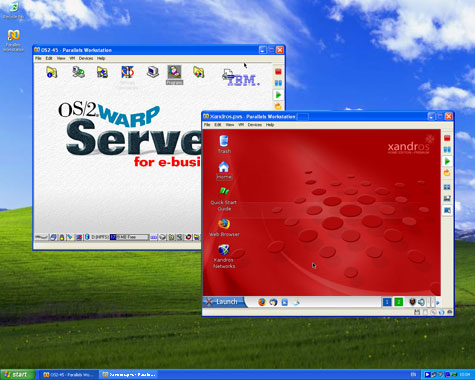Screen dimensions: 475x380
Task: Click the first folder icon on OS/2 desktop
Action: pos(52,72)
